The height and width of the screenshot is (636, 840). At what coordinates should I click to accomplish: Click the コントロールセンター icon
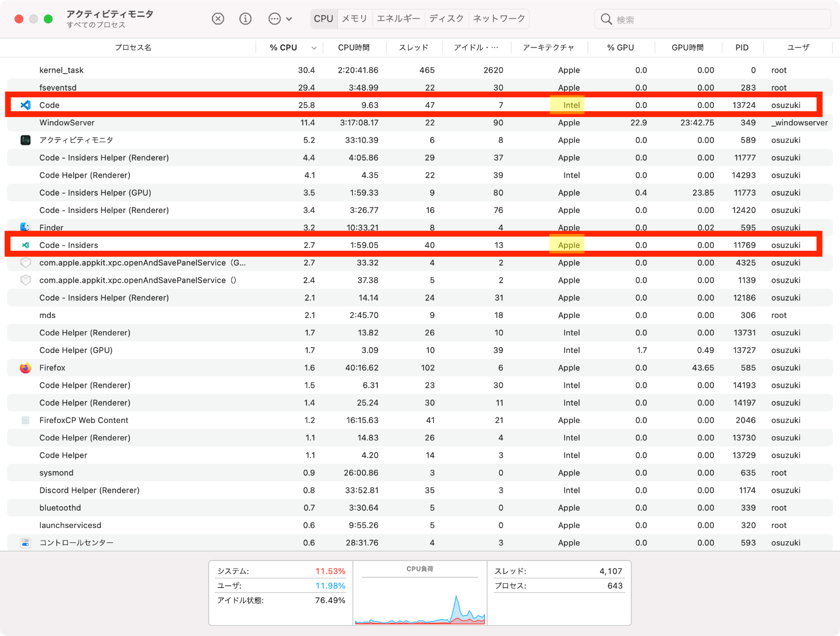tap(25, 543)
